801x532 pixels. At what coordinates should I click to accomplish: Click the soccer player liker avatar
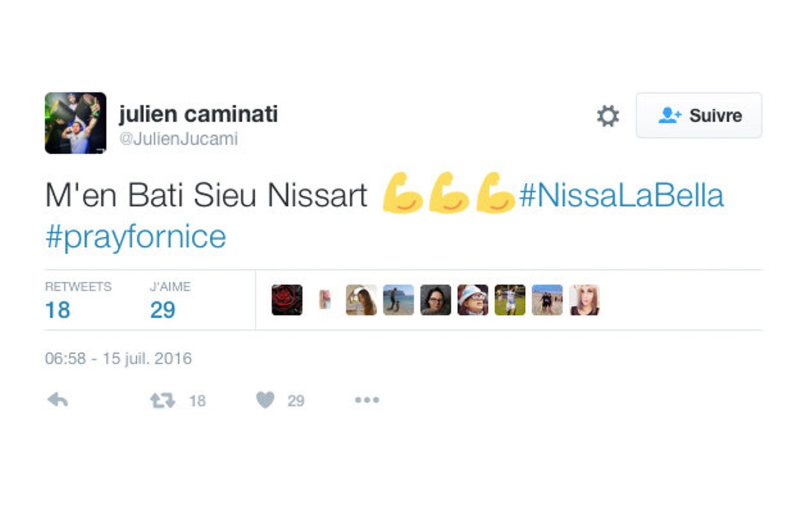510,300
